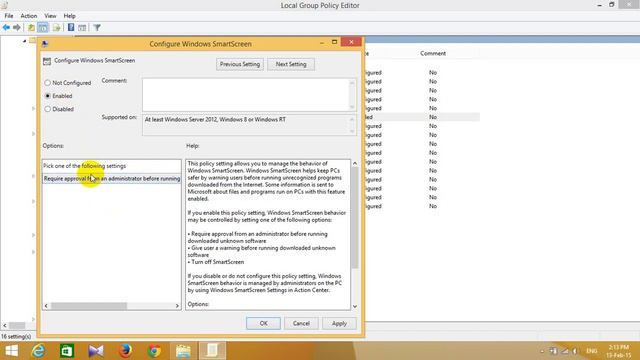Viewport: 640px width, 360px height.
Task: Maximize the Configure Windows SmartScreen dialog
Action: [334, 42]
